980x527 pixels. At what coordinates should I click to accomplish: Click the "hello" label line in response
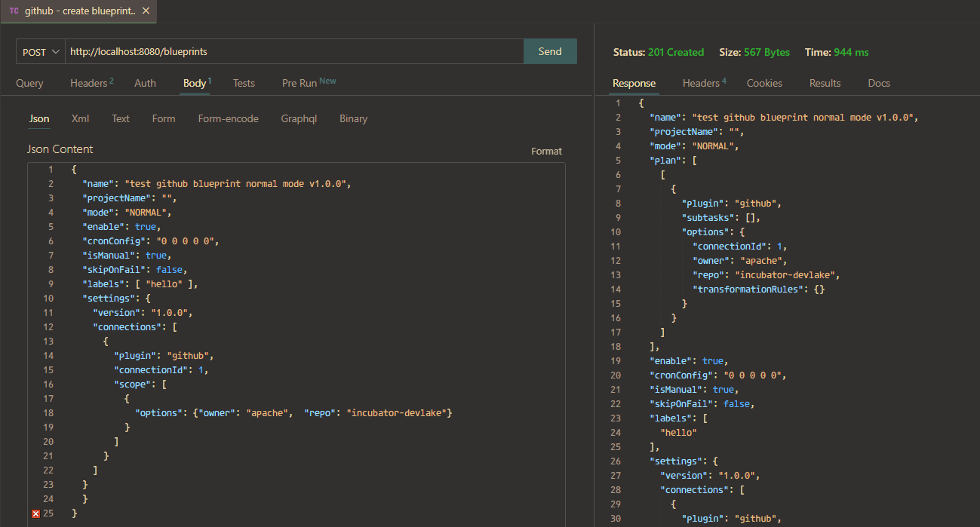coord(679,432)
